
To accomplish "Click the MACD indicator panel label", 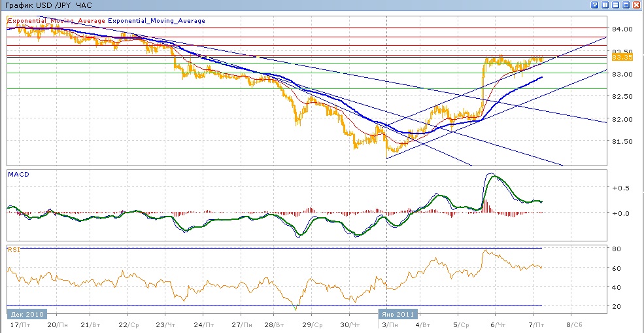I will tap(18, 173).
